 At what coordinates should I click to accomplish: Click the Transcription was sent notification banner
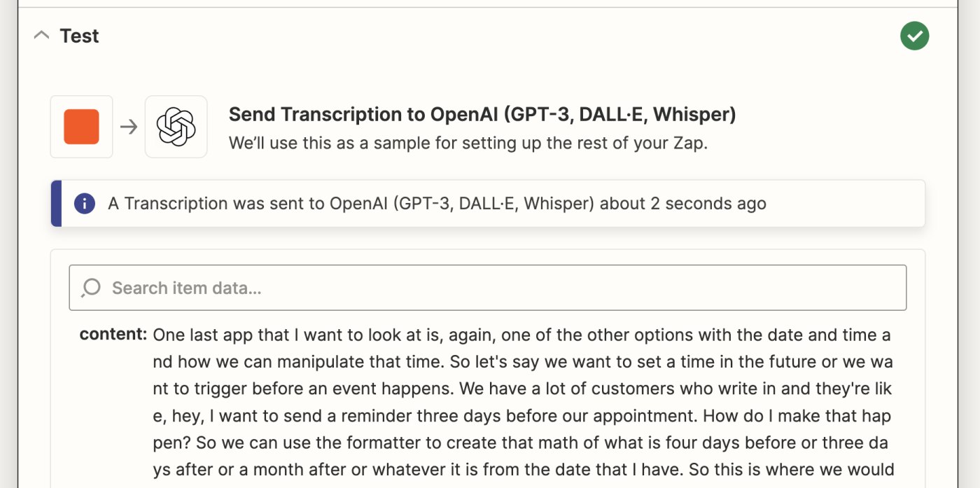click(x=488, y=204)
